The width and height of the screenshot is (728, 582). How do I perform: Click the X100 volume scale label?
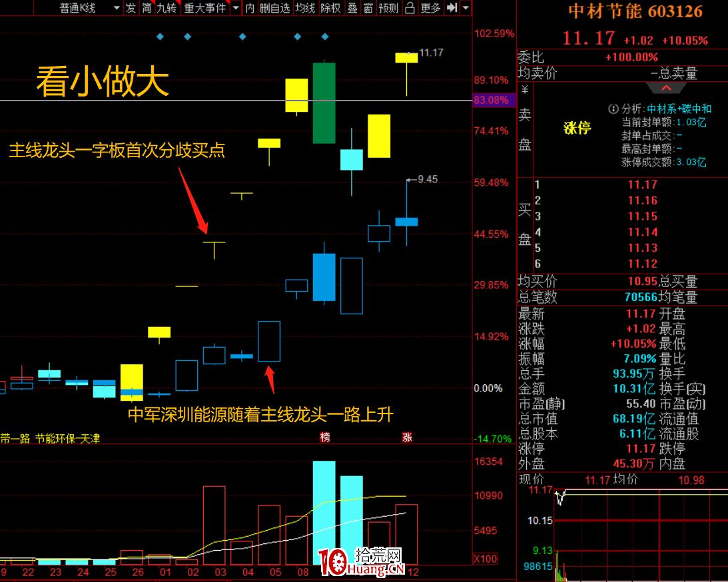485,559
